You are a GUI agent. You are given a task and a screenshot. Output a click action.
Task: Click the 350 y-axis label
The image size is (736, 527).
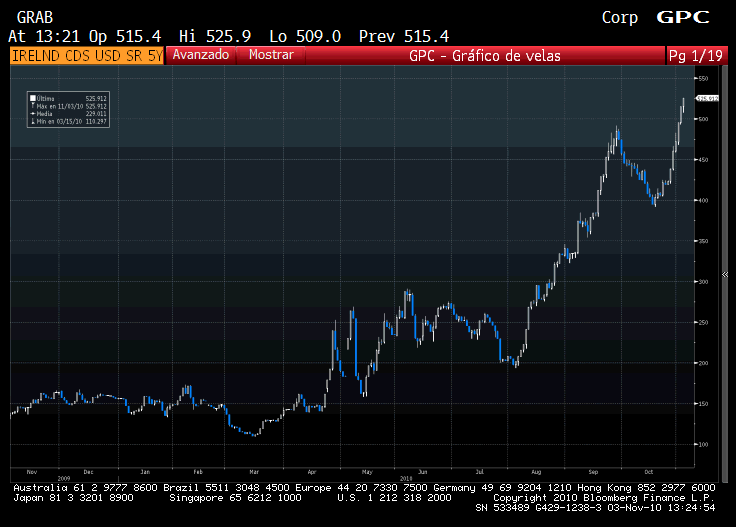(x=703, y=241)
